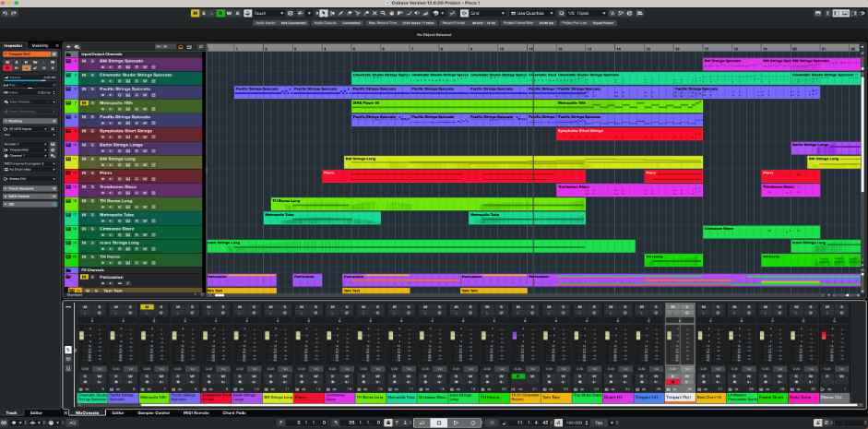
Task: Open the MixConsole lower zone tab
Action: click(87, 413)
